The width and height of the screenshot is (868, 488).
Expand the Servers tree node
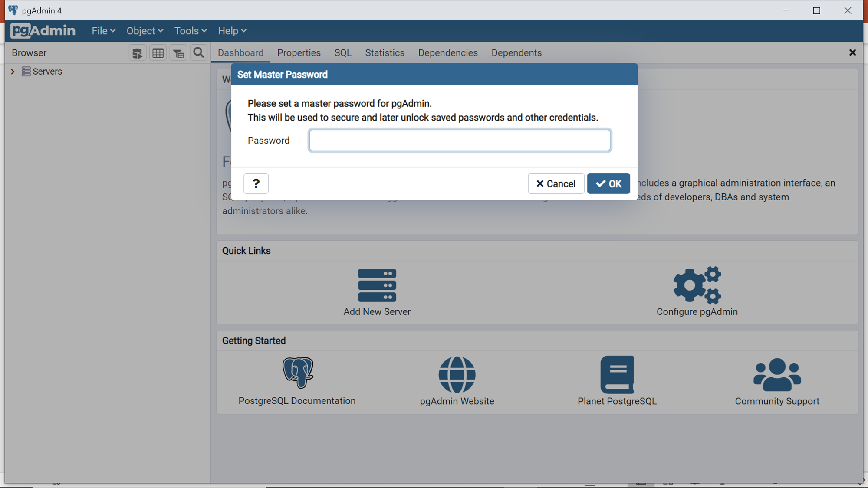pyautogui.click(x=13, y=72)
